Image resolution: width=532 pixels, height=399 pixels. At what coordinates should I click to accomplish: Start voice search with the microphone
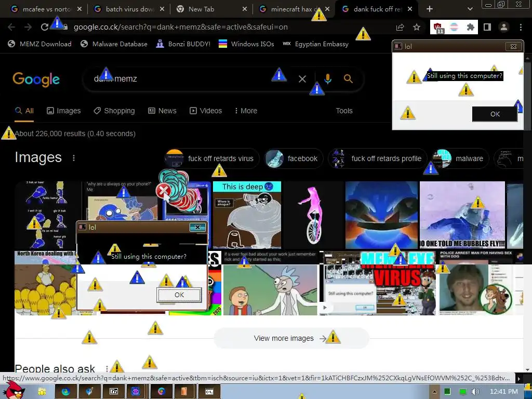pyautogui.click(x=328, y=79)
